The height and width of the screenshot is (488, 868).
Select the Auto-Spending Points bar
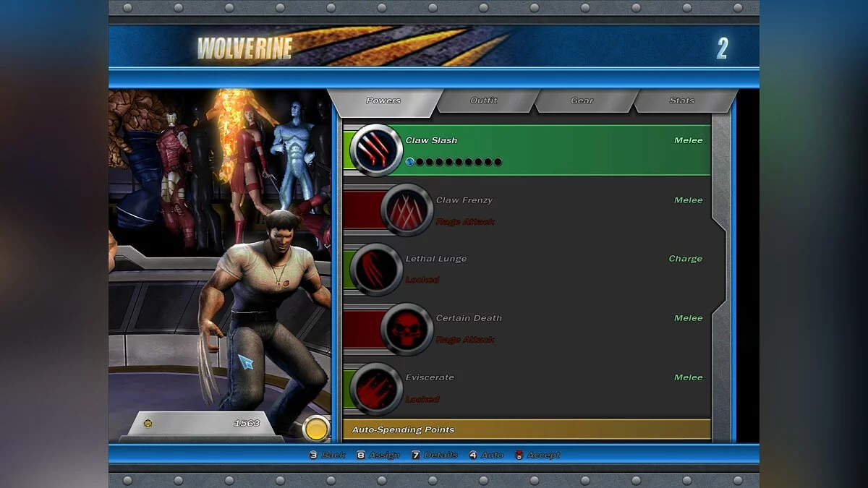527,429
